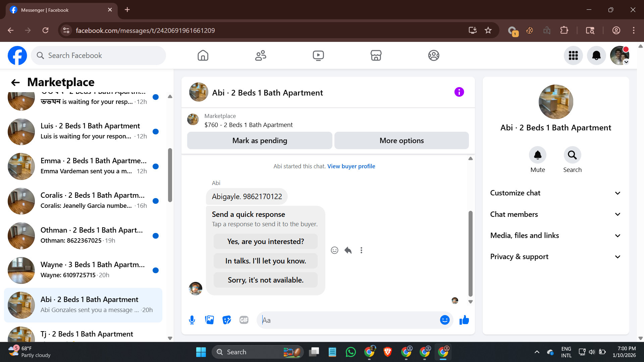The height and width of the screenshot is (362, 644).
Task: Mute this conversation with bell button
Action: 537,155
